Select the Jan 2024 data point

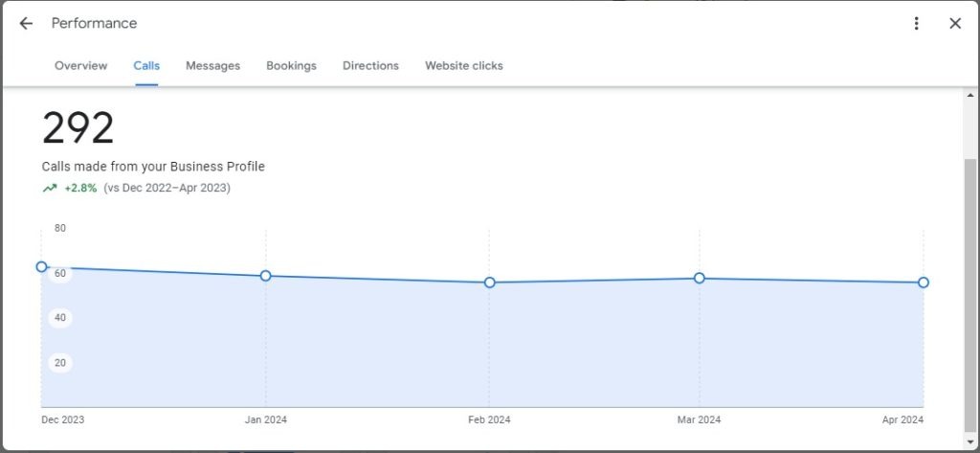click(266, 276)
